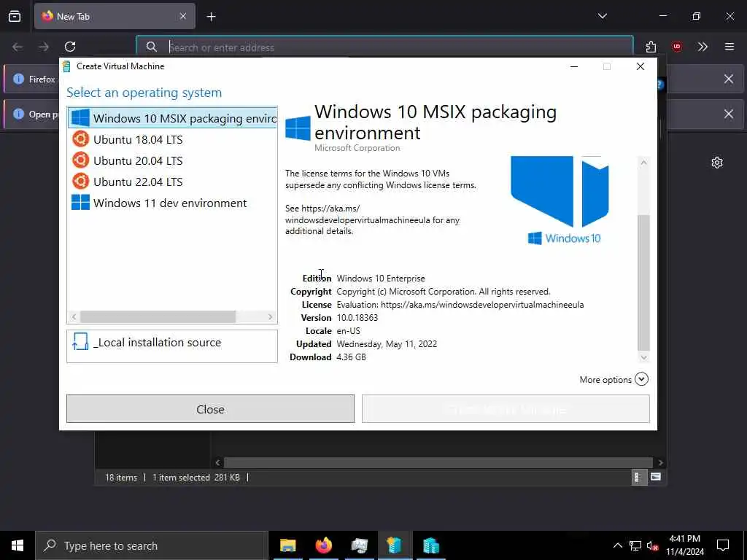Click the Ubuntu 20.04 logo icon
This screenshot has height=560, width=747.
tap(80, 160)
